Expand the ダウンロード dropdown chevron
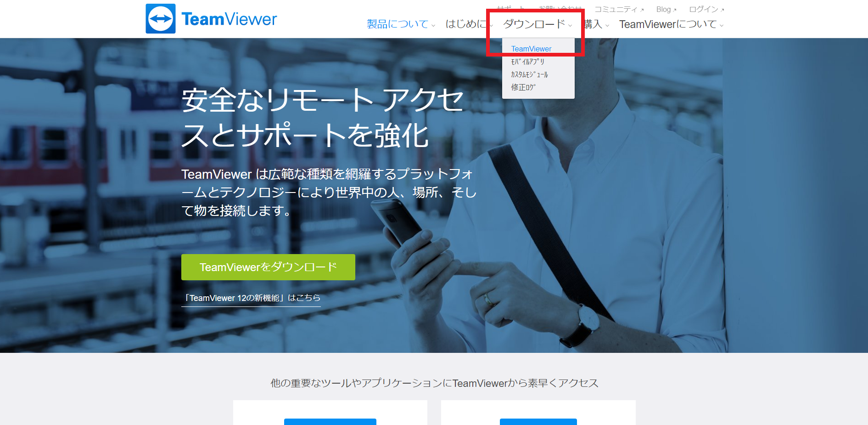Screen dimensions: 868x425 pyautogui.click(x=570, y=26)
